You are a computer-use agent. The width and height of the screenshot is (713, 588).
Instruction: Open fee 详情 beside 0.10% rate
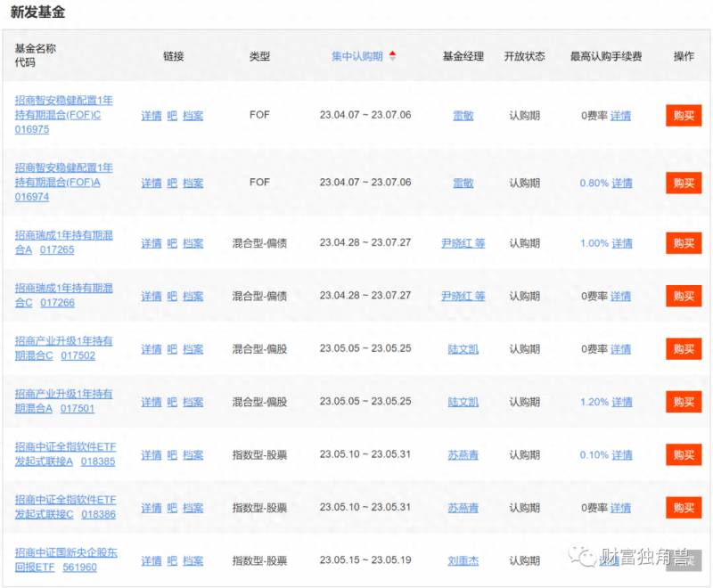(x=621, y=455)
